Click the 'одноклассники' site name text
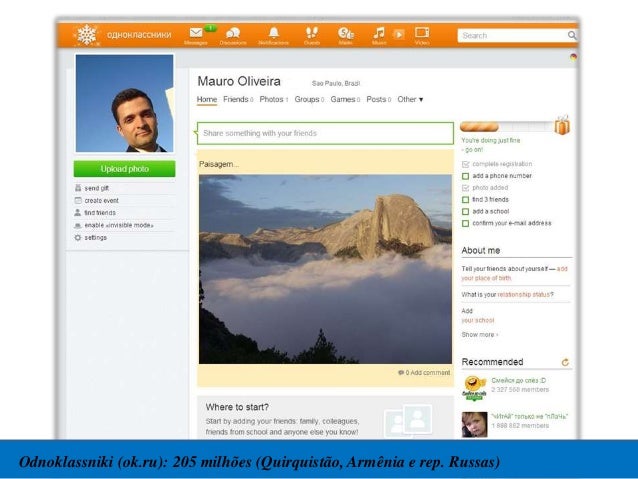The image size is (638, 479). click(x=139, y=35)
